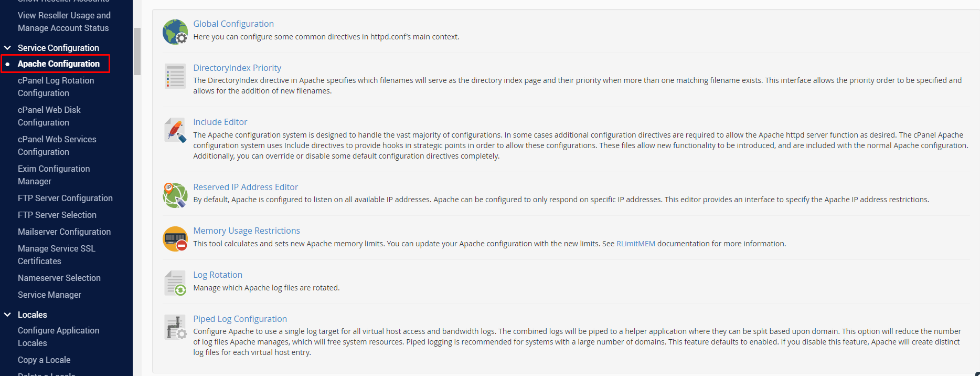
Task: Select Service Manager in the sidebar
Action: pyautogui.click(x=49, y=295)
